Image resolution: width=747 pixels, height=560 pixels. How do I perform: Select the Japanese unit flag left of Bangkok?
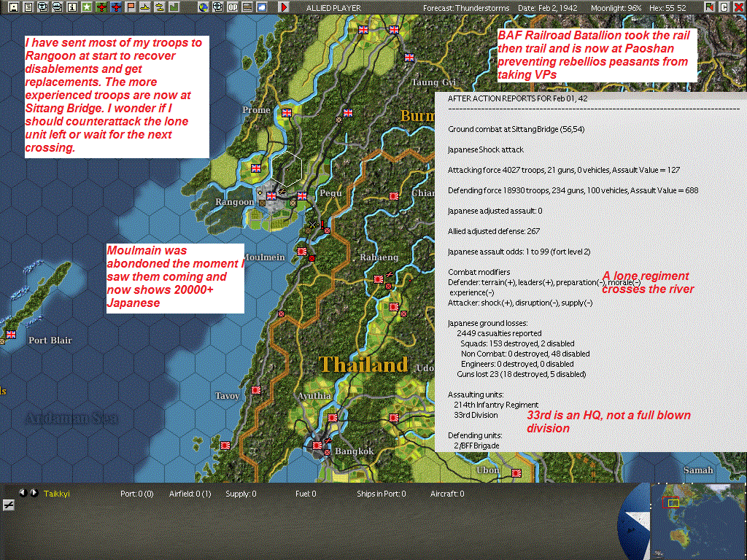317,446
